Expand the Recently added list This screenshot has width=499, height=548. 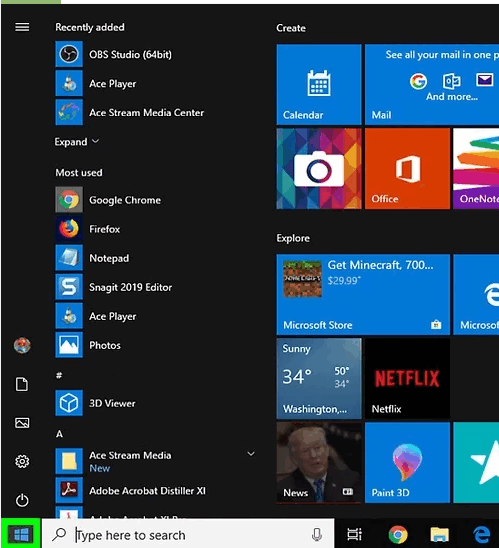pos(77,142)
